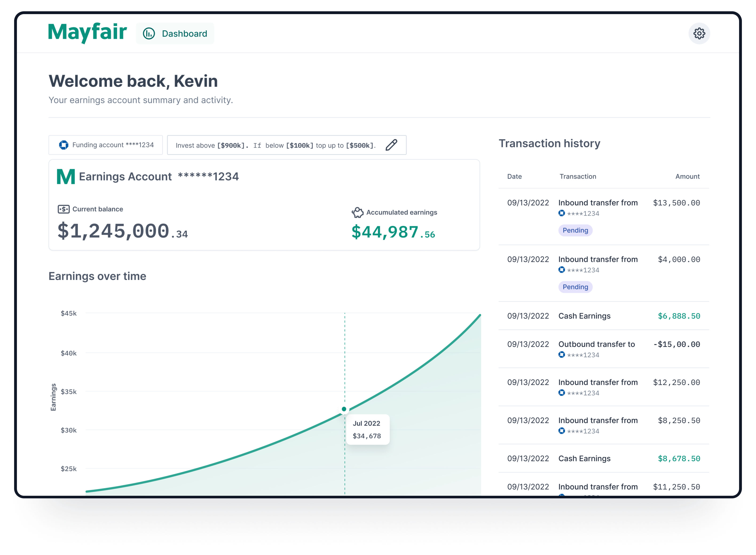The image size is (756, 555).
Task: Click the Funding account ****1234 button
Action: coord(106,145)
